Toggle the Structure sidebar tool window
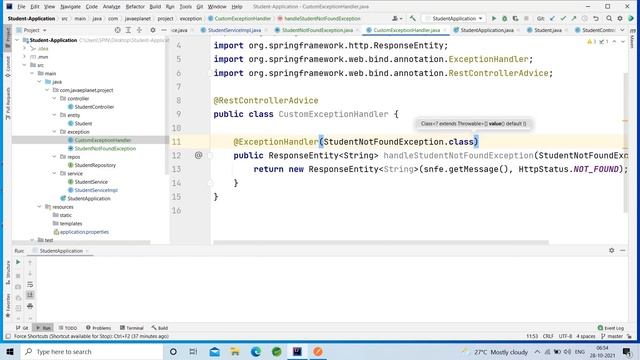This screenshot has width=640, height=360. click(x=8, y=273)
